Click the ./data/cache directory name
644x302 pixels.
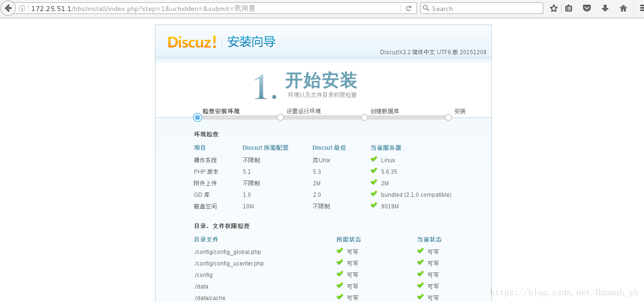point(210,298)
